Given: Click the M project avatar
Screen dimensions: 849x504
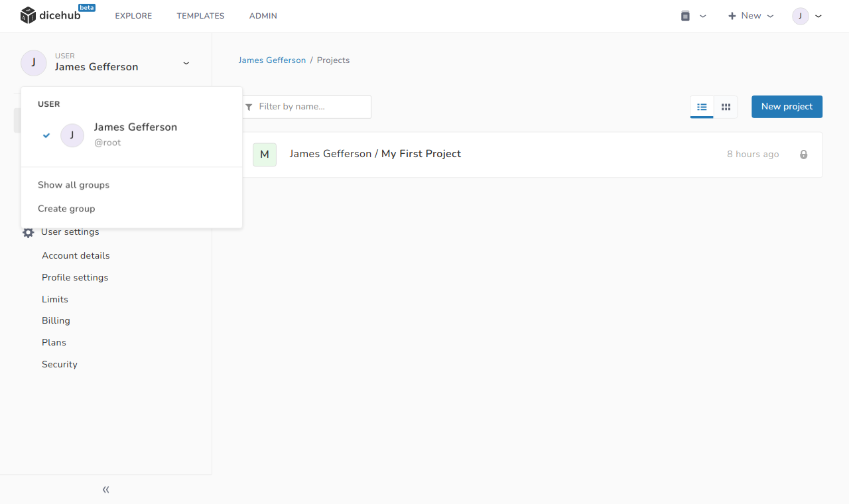Looking at the screenshot, I should point(265,155).
